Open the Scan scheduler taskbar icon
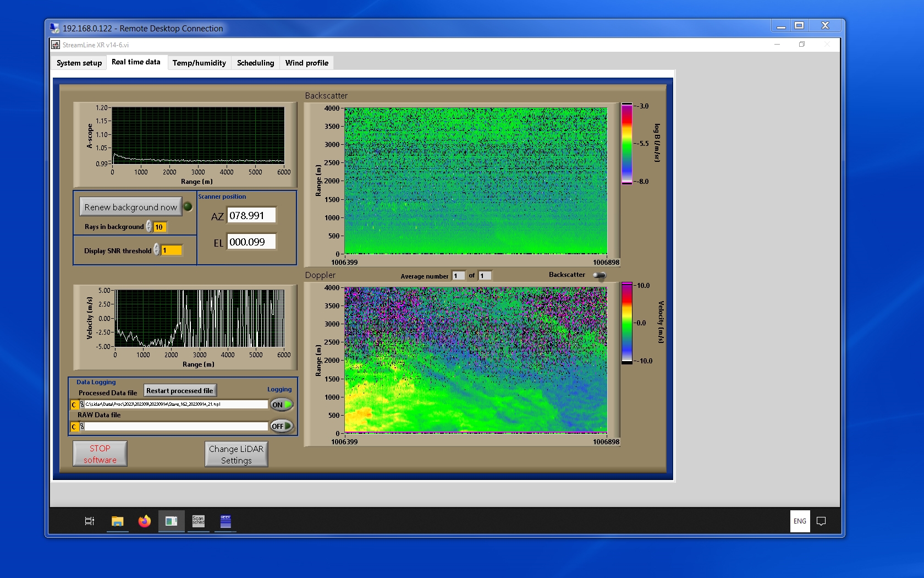Viewport: 924px width, 578px height. 198,521
